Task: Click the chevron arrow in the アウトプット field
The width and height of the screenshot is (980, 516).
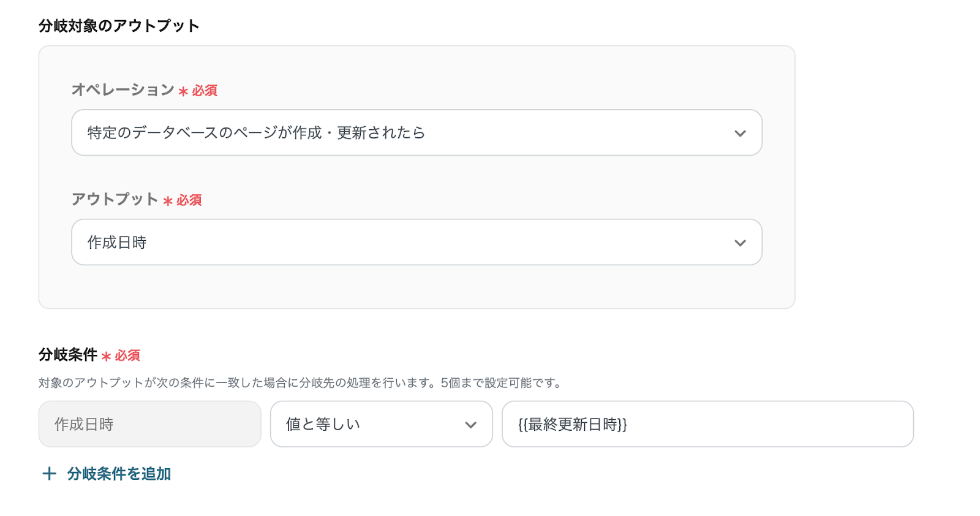Action: (x=740, y=243)
